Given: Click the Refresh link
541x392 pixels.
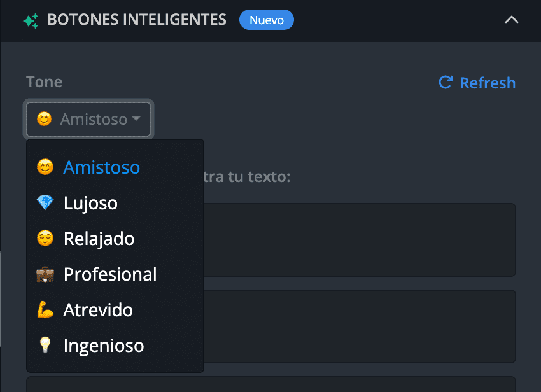Looking at the screenshot, I should (x=477, y=83).
